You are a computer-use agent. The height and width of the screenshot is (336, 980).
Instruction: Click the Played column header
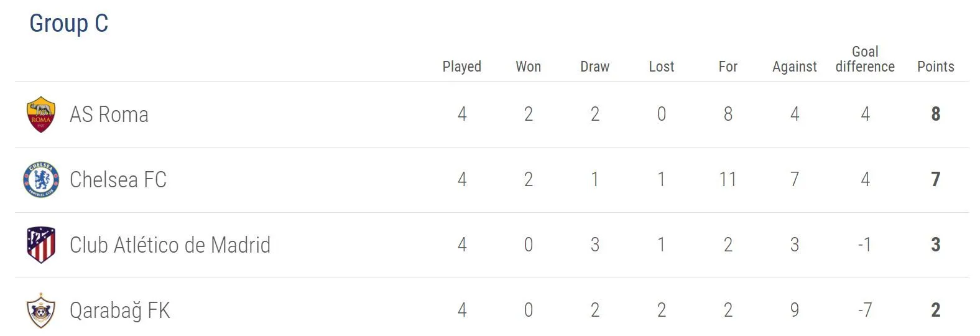[x=461, y=67]
